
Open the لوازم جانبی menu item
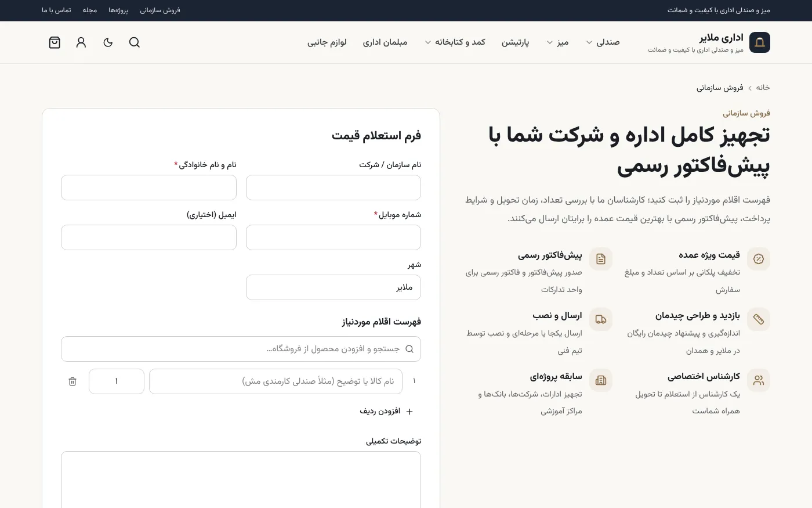coord(327,42)
